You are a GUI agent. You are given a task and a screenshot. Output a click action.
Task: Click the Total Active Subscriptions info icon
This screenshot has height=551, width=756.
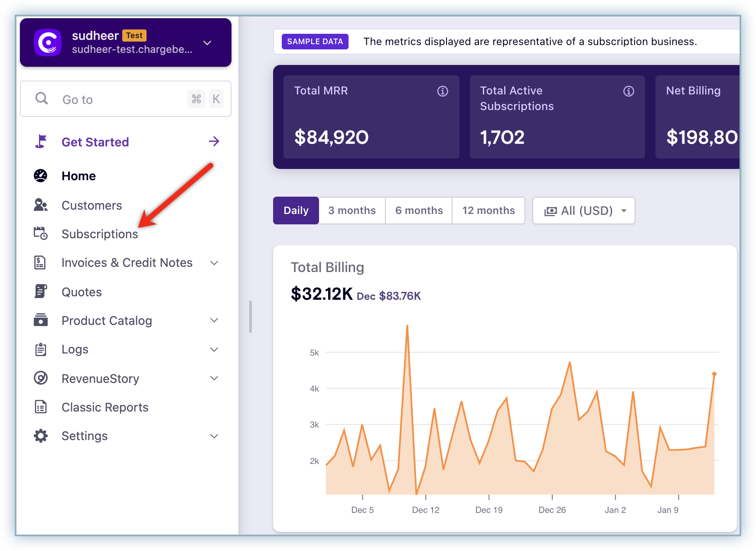(628, 91)
